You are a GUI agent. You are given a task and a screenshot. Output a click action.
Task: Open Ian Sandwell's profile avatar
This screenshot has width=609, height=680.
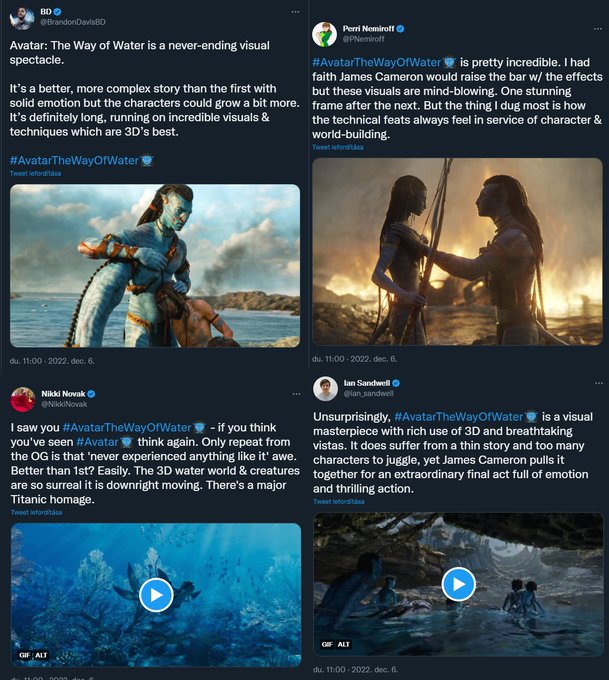coord(325,389)
